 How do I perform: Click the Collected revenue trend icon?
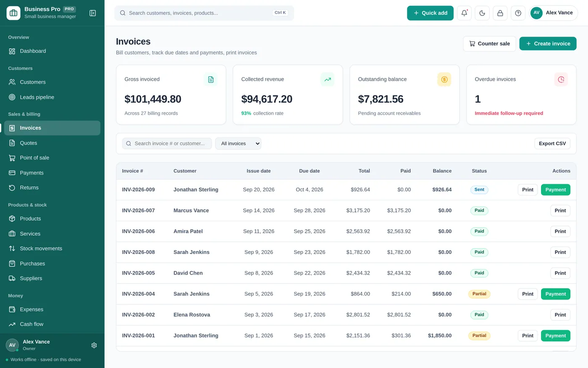(328, 79)
